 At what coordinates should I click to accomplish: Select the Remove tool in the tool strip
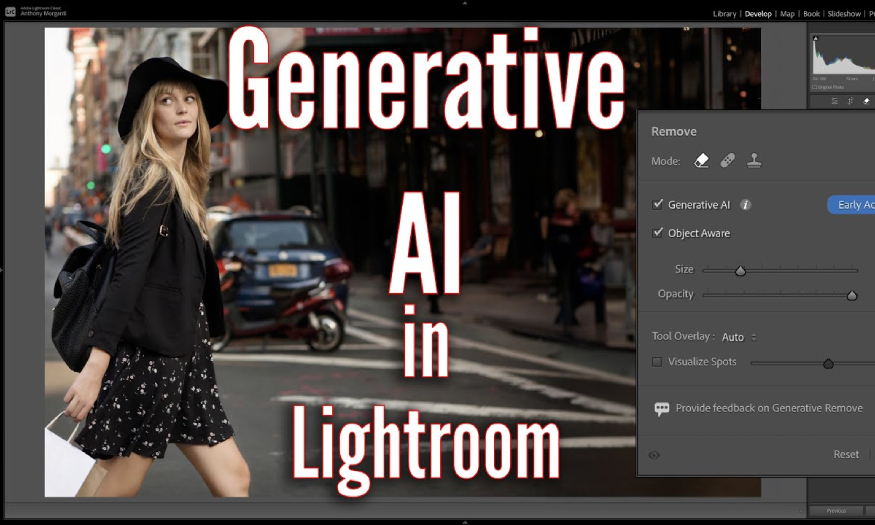coord(866,101)
